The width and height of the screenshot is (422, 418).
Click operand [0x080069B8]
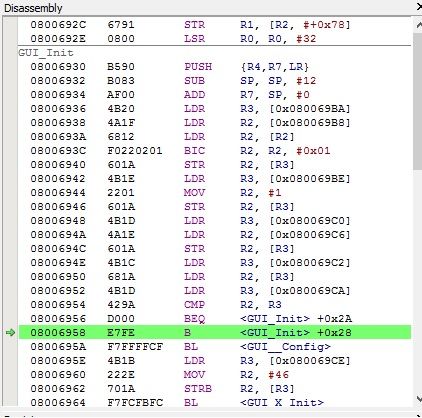(310, 123)
